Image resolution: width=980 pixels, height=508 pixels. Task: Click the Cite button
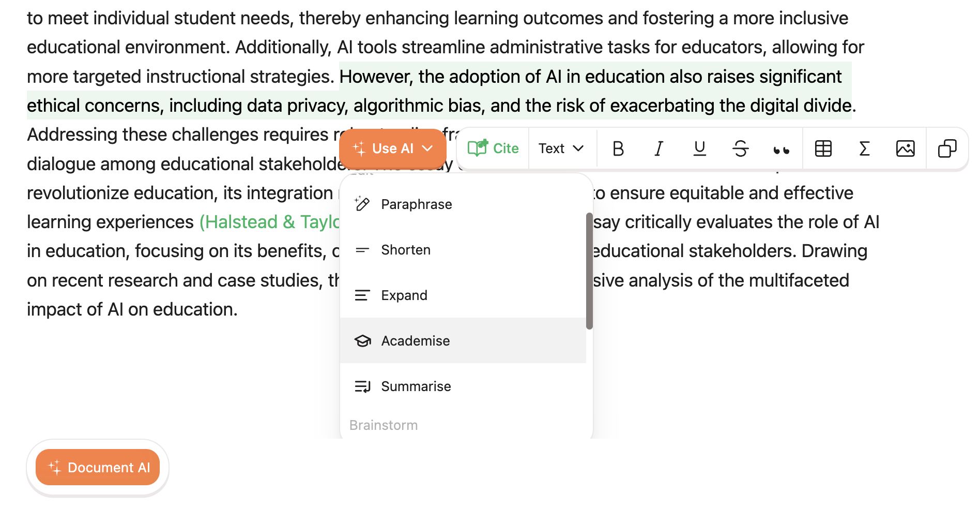[x=493, y=149]
